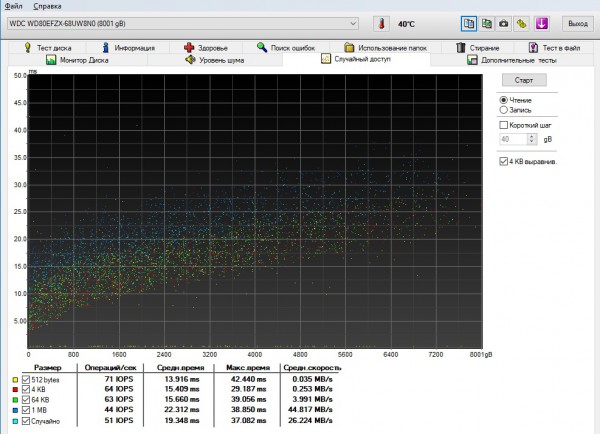Switch to the Уровень шума tab

(215, 60)
